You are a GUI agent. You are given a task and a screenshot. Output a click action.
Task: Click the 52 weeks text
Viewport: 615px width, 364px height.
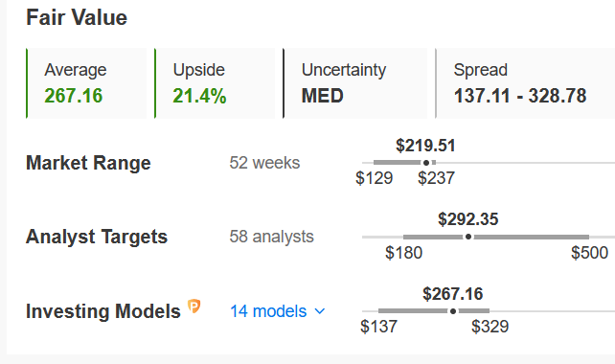[x=264, y=163]
